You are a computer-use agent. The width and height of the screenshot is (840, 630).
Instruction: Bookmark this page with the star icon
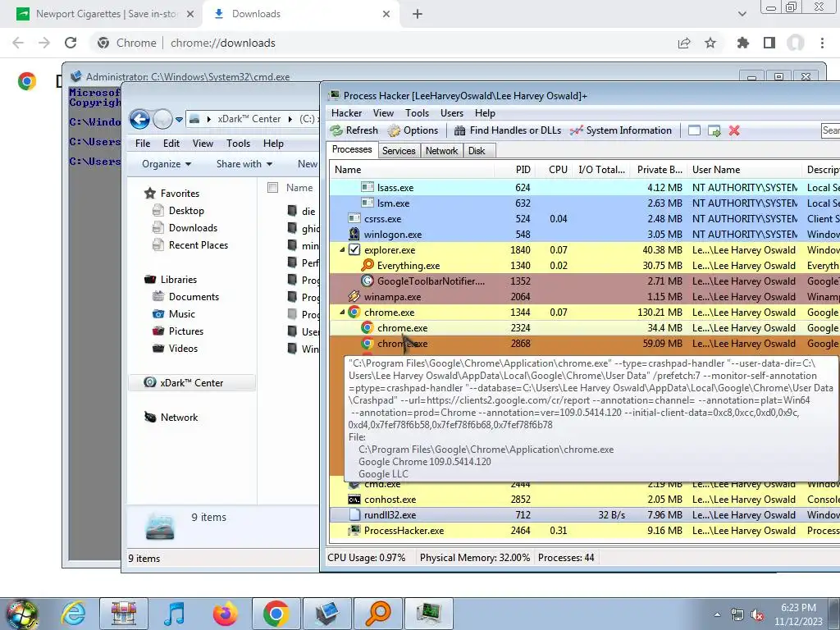pyautogui.click(x=710, y=43)
